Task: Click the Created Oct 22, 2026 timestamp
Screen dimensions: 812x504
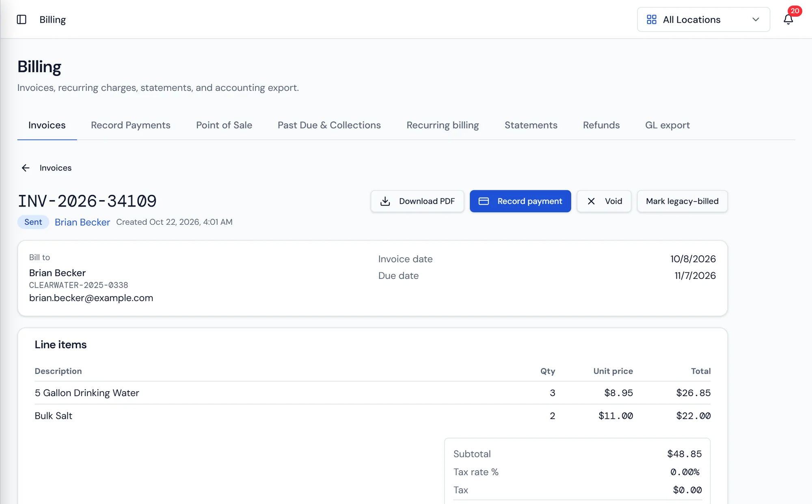Action: click(175, 222)
